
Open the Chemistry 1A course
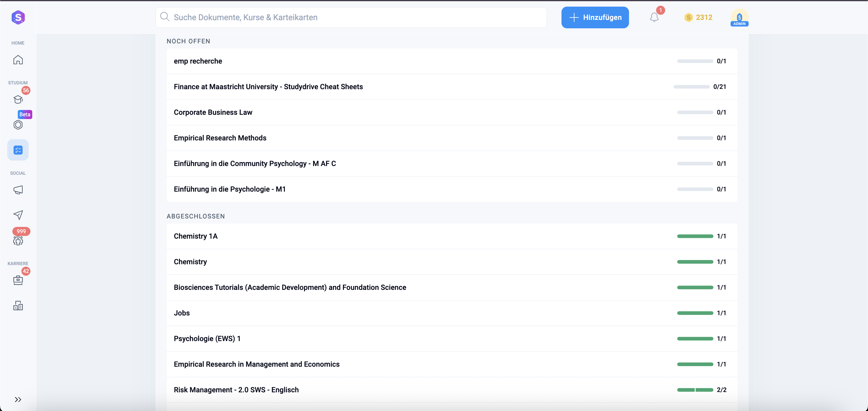tap(195, 236)
